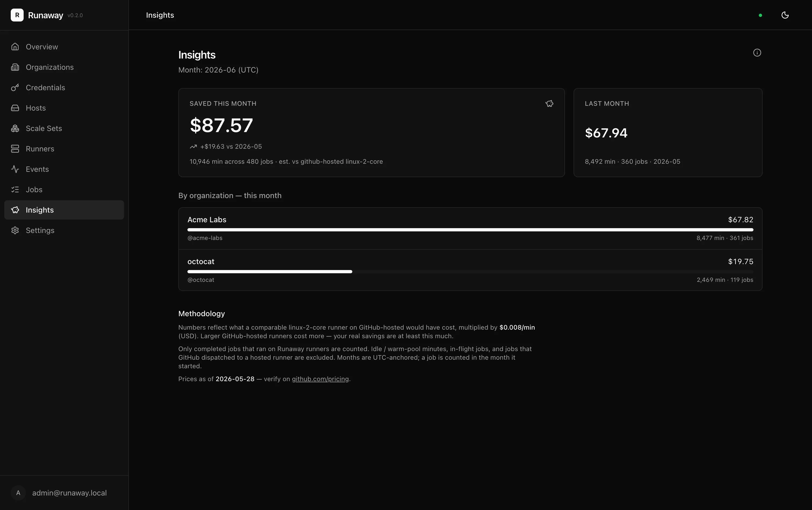Screen dimensions: 812x510
Task: Click the SAVED THIS MONTH label
Action: click(x=223, y=104)
